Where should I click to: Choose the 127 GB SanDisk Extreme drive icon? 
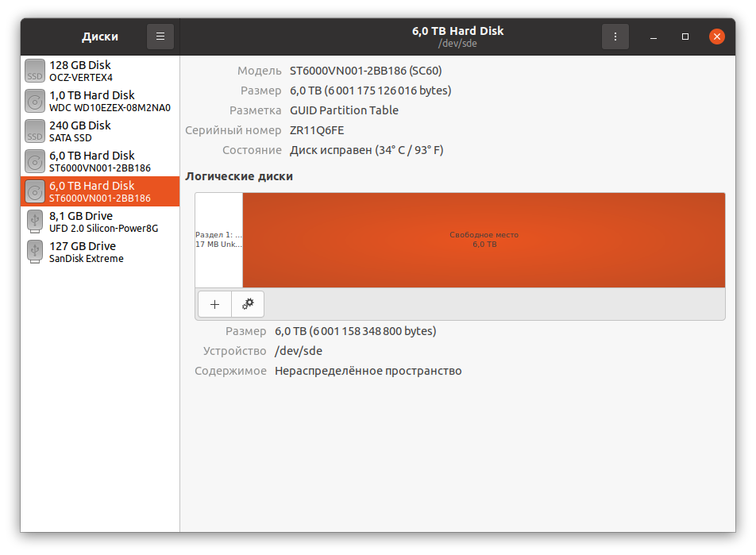35,252
